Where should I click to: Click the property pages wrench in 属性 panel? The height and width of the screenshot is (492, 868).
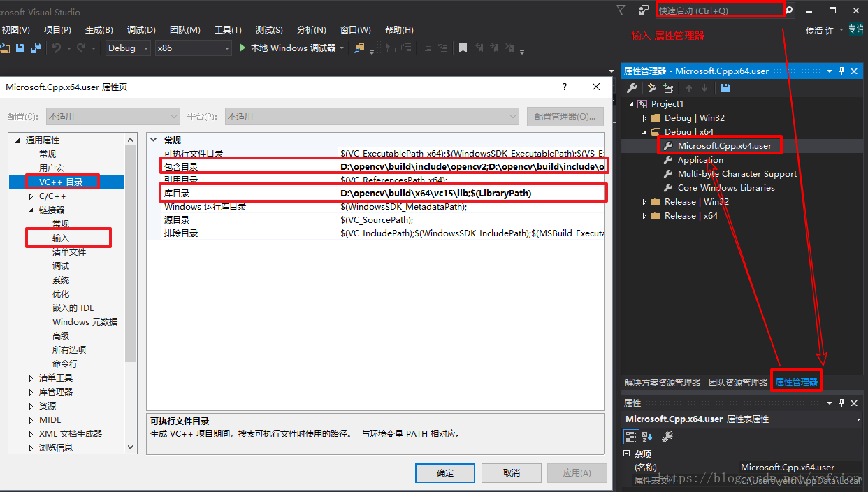pyautogui.click(x=667, y=437)
